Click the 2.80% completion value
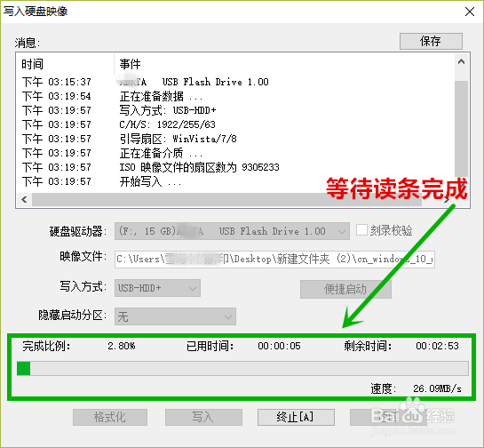The width and height of the screenshot is (484, 448). click(122, 346)
